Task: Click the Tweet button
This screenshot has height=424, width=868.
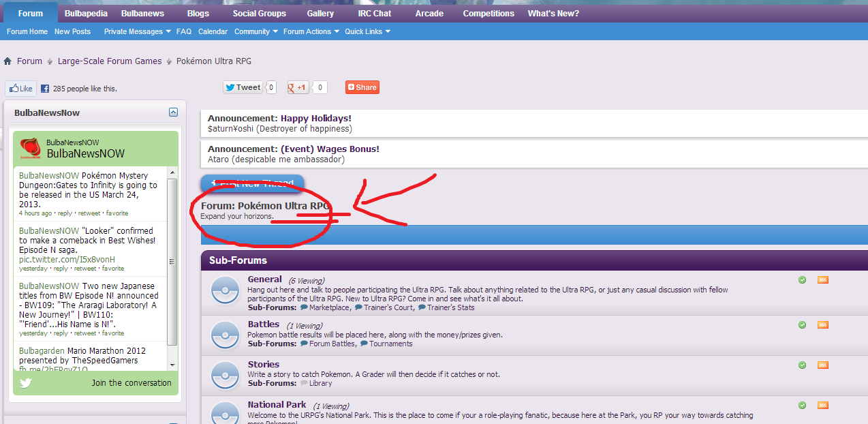Action: pos(243,87)
